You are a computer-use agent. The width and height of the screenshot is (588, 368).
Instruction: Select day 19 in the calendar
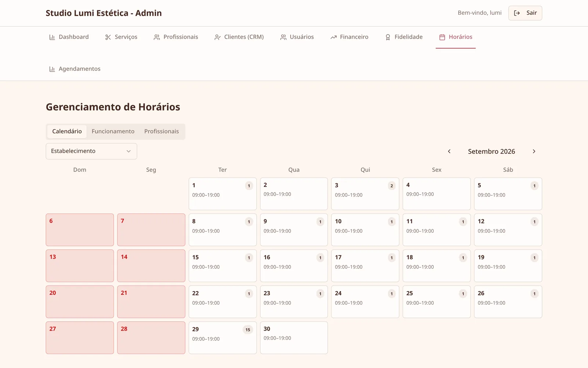(508, 266)
